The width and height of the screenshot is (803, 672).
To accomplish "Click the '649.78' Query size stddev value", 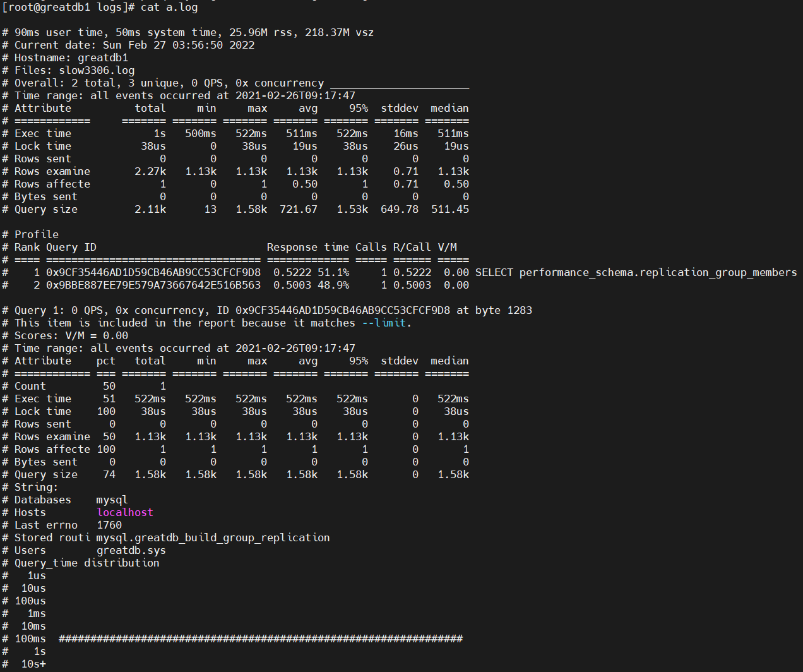I will (x=400, y=209).
